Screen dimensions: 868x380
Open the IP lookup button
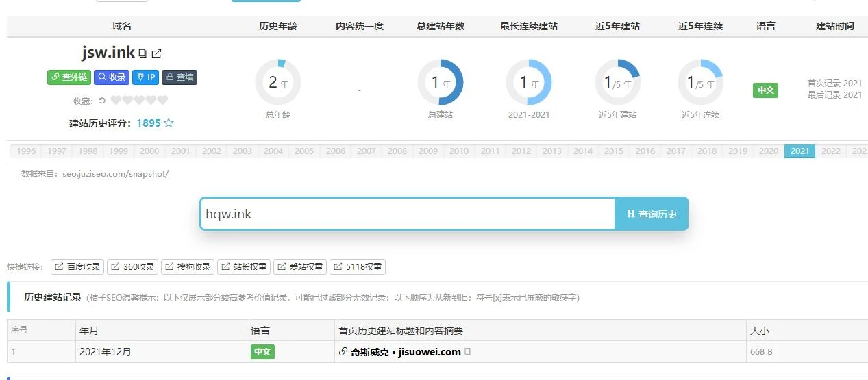point(145,77)
